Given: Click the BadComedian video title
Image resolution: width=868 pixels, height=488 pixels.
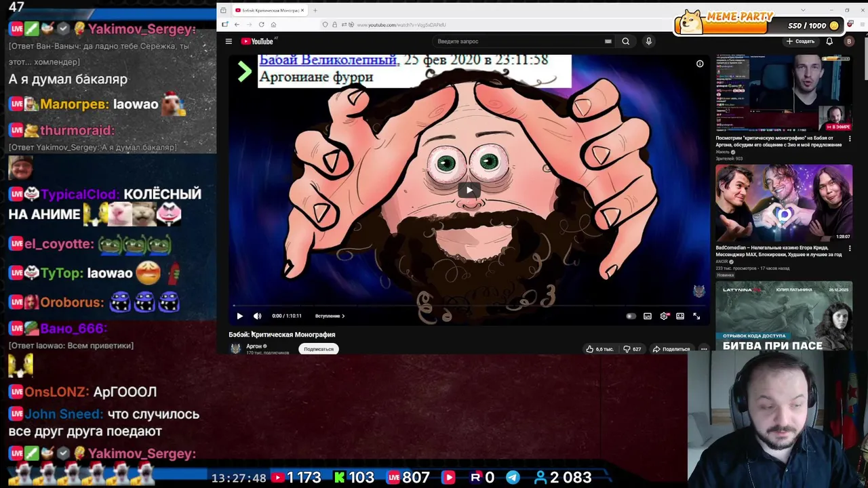Looking at the screenshot, I should click(x=778, y=251).
